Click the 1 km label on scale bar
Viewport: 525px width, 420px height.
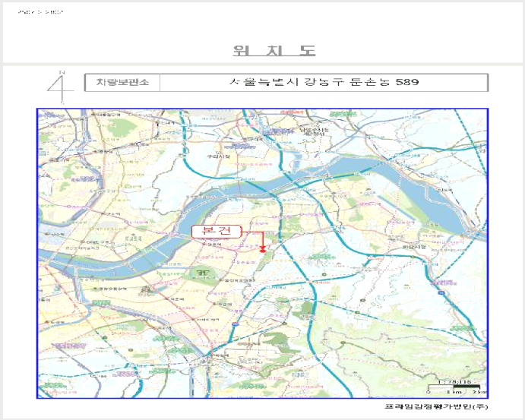pos(454,392)
